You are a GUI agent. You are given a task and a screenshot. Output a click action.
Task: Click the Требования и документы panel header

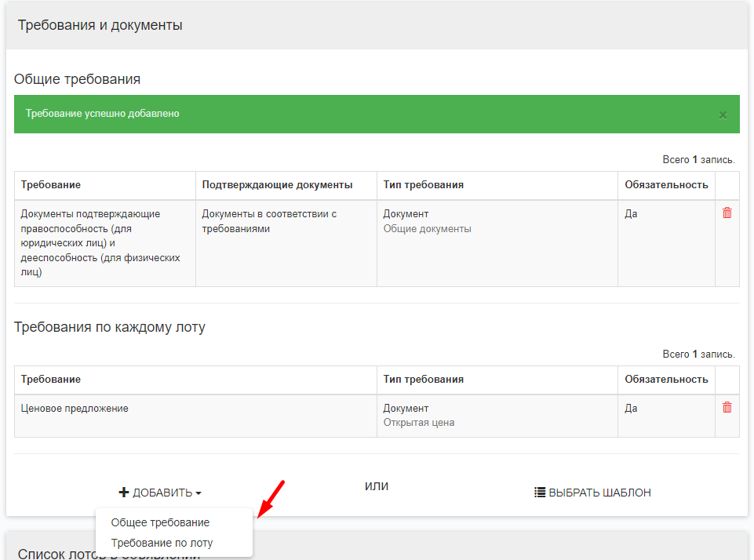(x=100, y=26)
